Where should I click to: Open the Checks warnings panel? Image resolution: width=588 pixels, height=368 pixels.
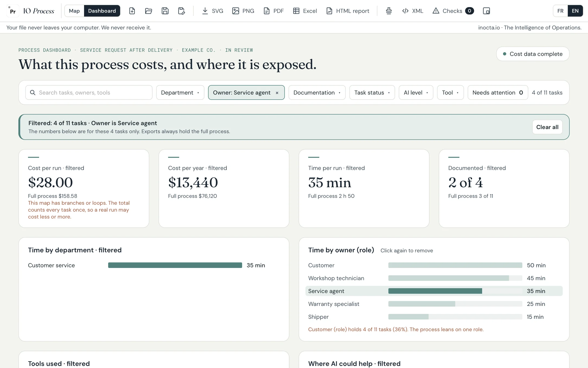click(x=453, y=11)
